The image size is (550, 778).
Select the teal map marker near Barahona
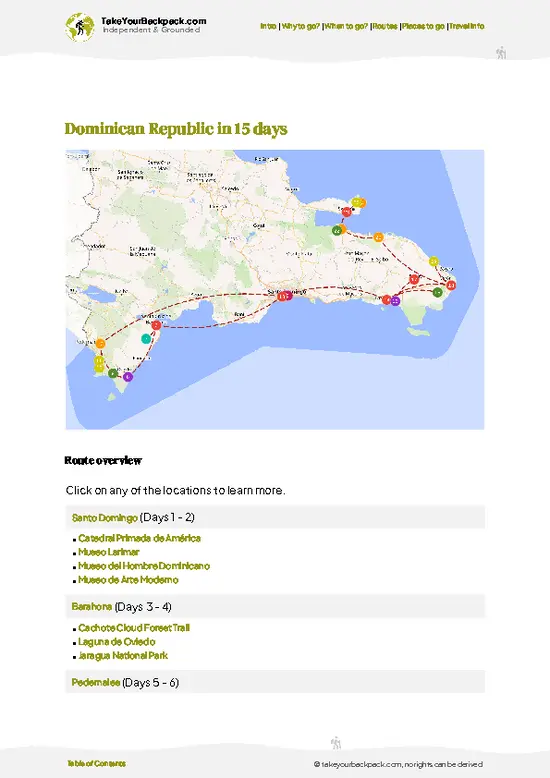coord(146,339)
